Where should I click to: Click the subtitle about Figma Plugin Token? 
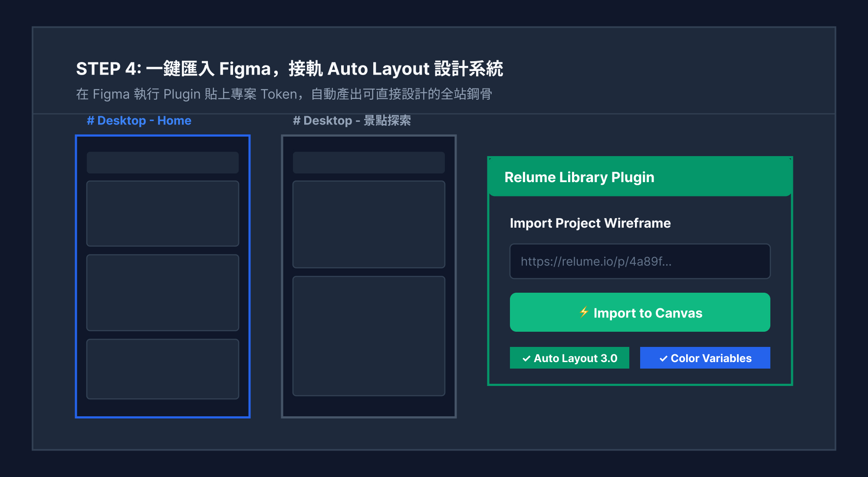284,94
